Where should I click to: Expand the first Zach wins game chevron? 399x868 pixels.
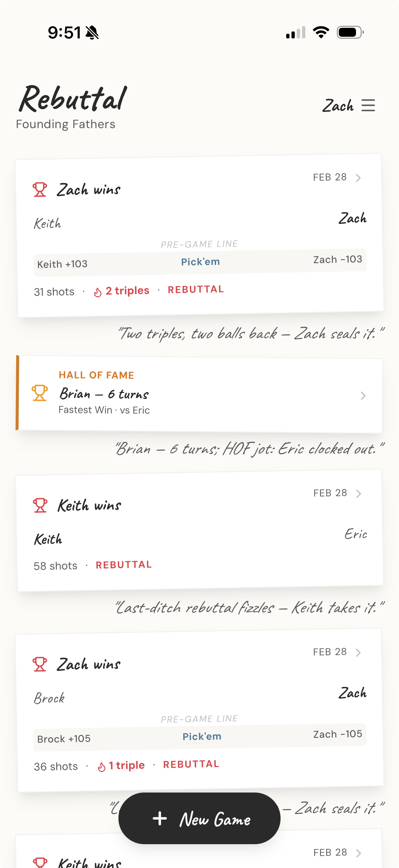pos(358,178)
